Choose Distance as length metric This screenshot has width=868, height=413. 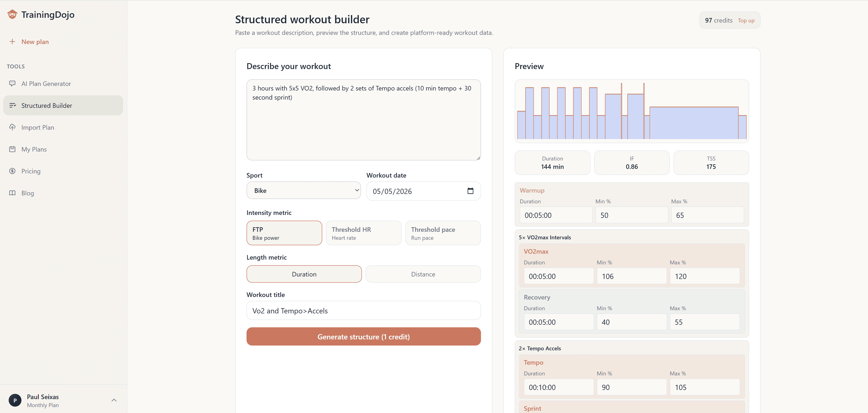pyautogui.click(x=423, y=274)
